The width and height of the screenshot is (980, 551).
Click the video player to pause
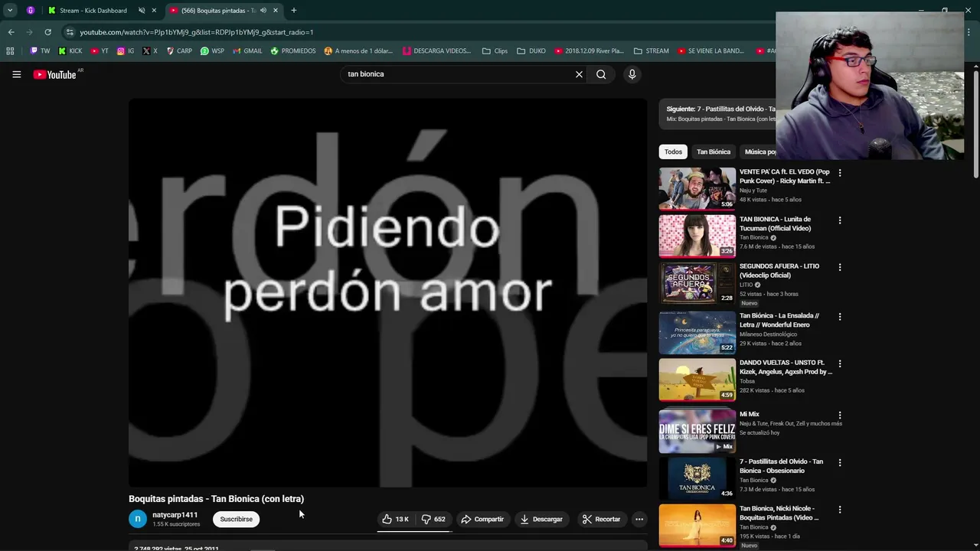click(x=387, y=292)
